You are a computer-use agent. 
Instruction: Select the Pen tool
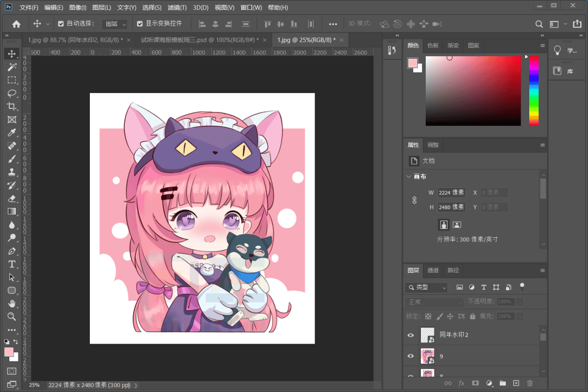coord(11,251)
